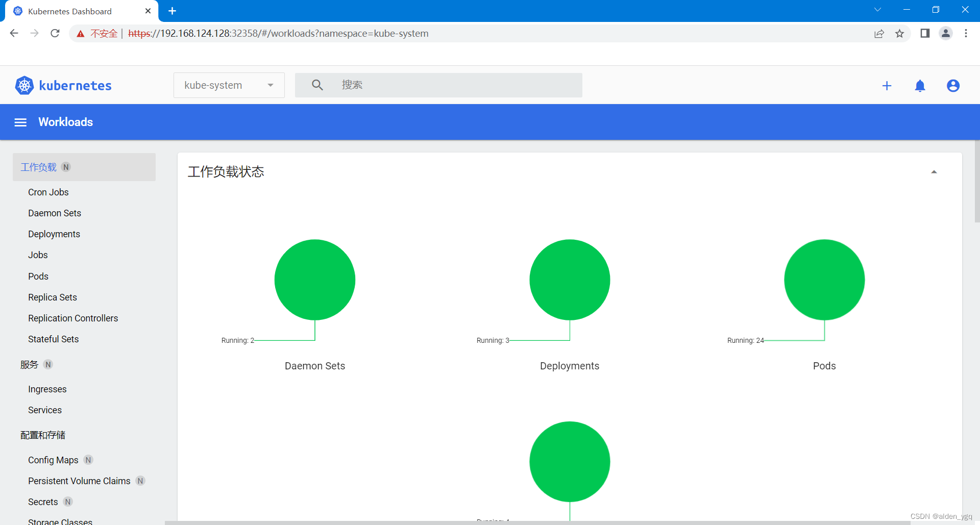The width and height of the screenshot is (980, 525).
Task: Click the bookmark star in address bar
Action: 900,33
